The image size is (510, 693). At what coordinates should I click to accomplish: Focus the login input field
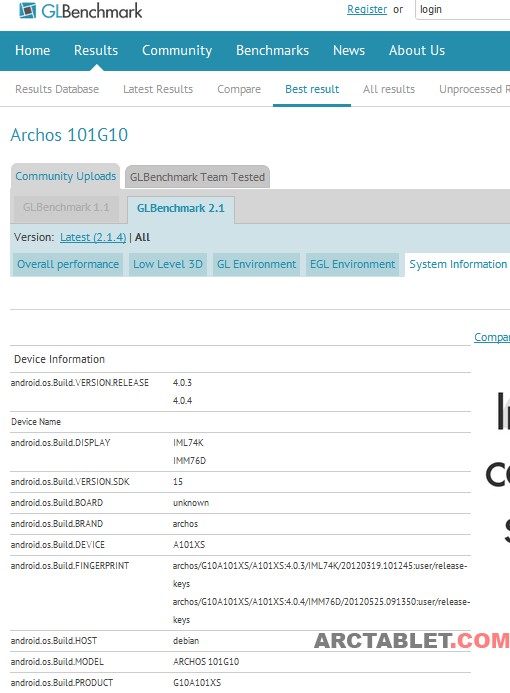[x=462, y=10]
